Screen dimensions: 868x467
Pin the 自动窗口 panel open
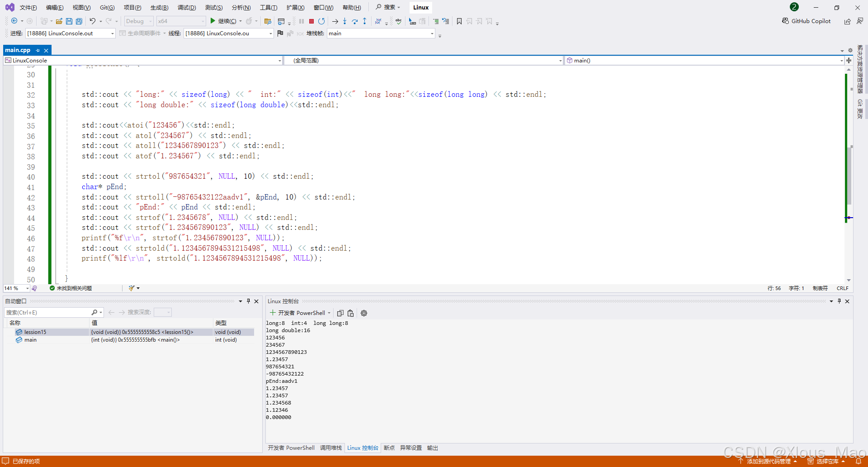(x=248, y=300)
